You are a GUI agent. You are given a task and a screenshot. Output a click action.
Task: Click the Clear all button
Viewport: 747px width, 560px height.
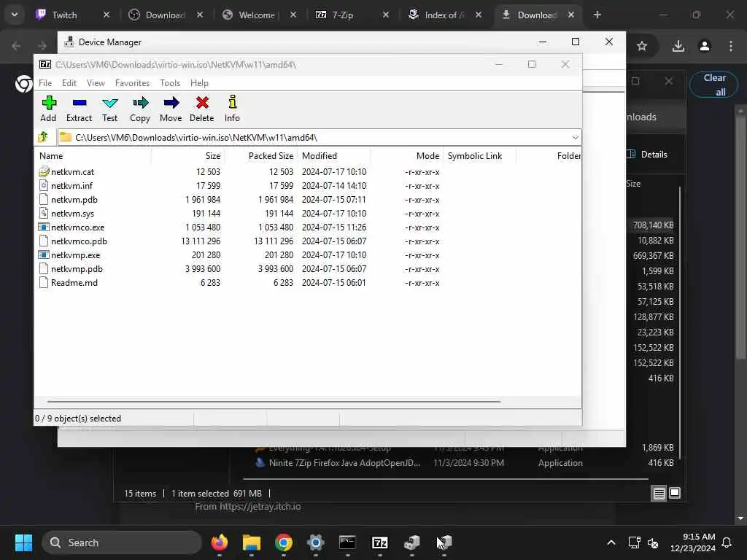pos(713,85)
